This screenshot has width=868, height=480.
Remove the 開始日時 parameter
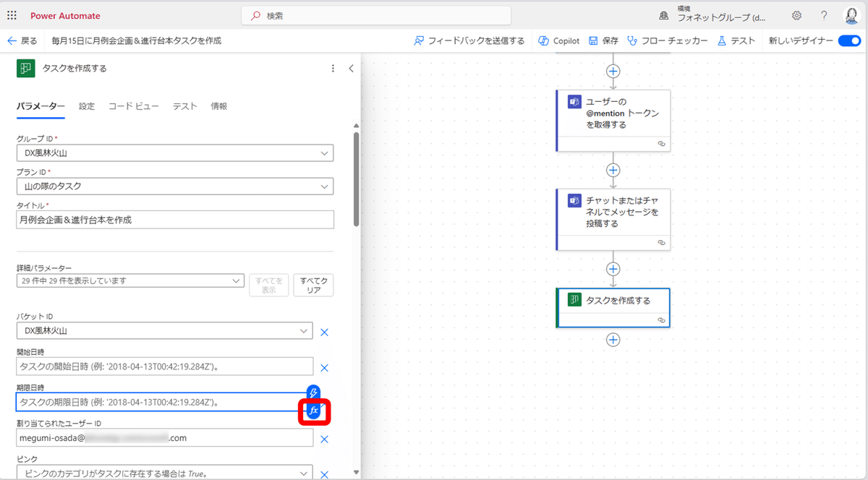[324, 368]
